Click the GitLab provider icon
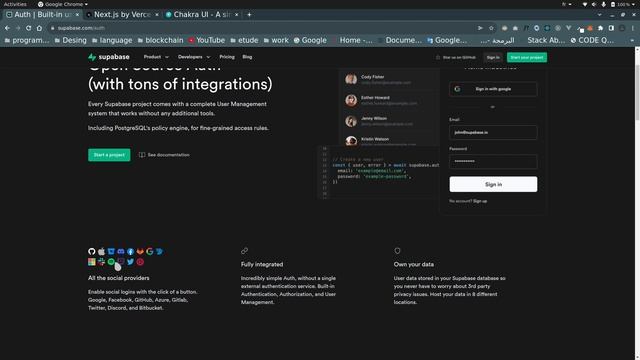 (140, 251)
